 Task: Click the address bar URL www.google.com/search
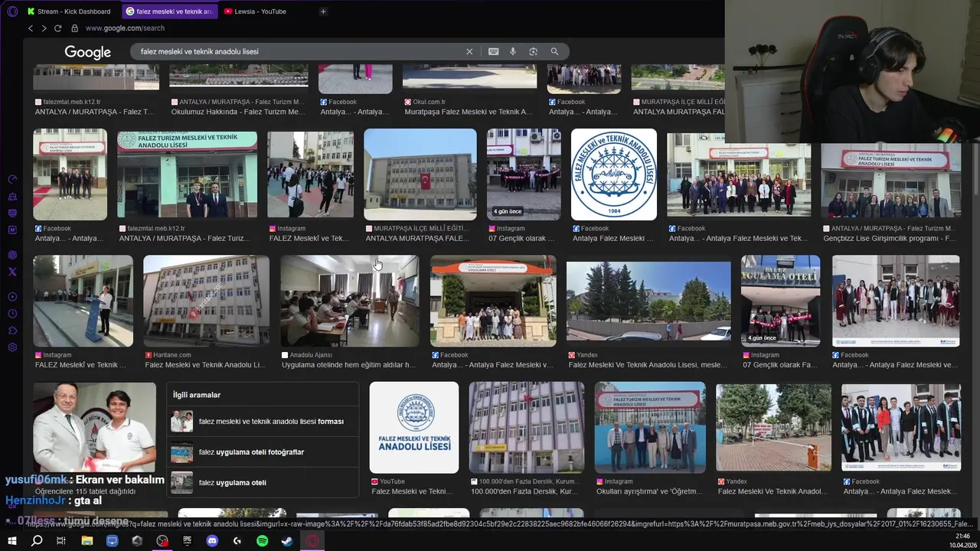click(x=125, y=28)
